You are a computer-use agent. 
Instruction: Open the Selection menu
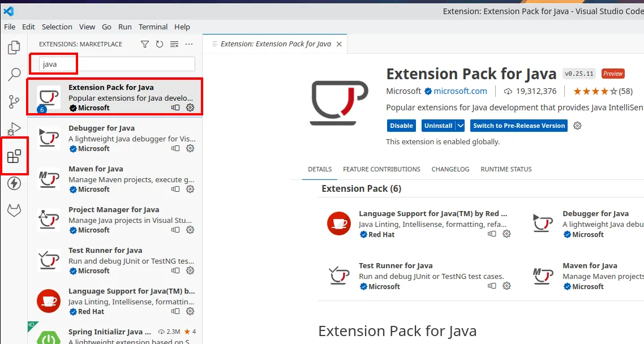coord(57,27)
